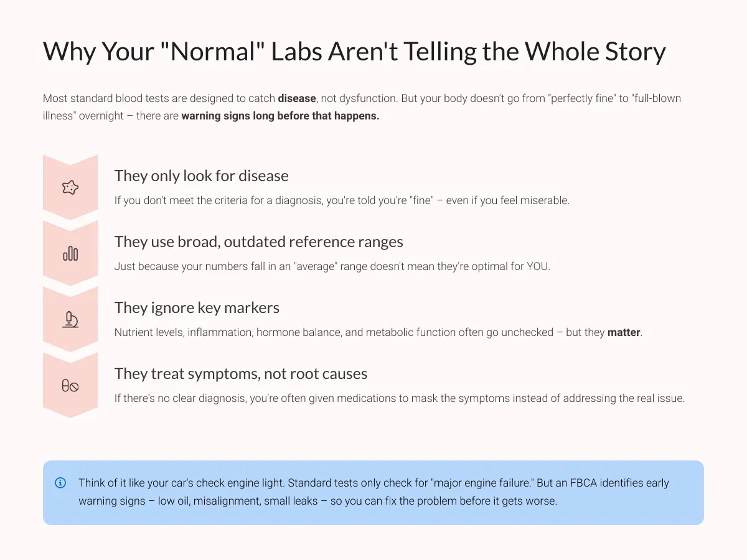Screen dimensions: 747x560
Task: Select heading "They only look for disease"
Action: [202, 176]
